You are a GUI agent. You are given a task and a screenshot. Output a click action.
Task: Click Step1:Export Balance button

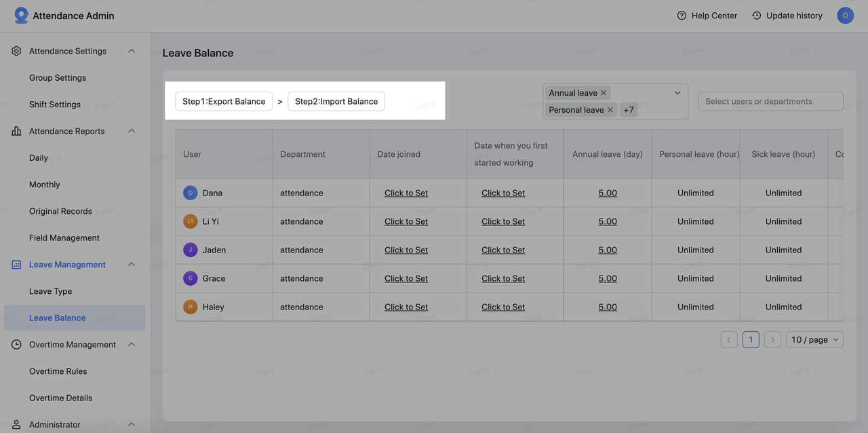pos(224,101)
